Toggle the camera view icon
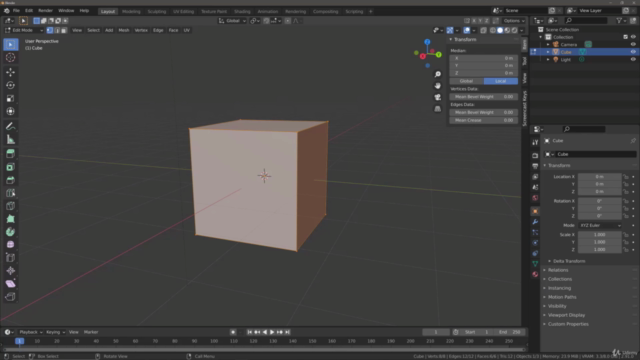This screenshot has height=360, width=640. coord(438,97)
